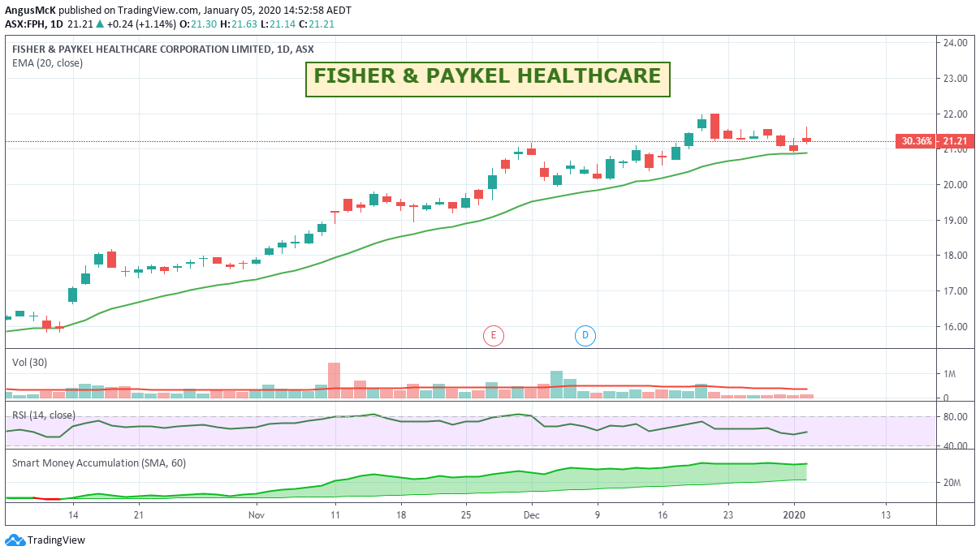Click the chart symbol title 'FISHER & PAYKEL HEALTHCARE CORPORATION LIMITED, 1D, ASX'
The height and width of the screenshot is (555, 980).
pos(162,49)
